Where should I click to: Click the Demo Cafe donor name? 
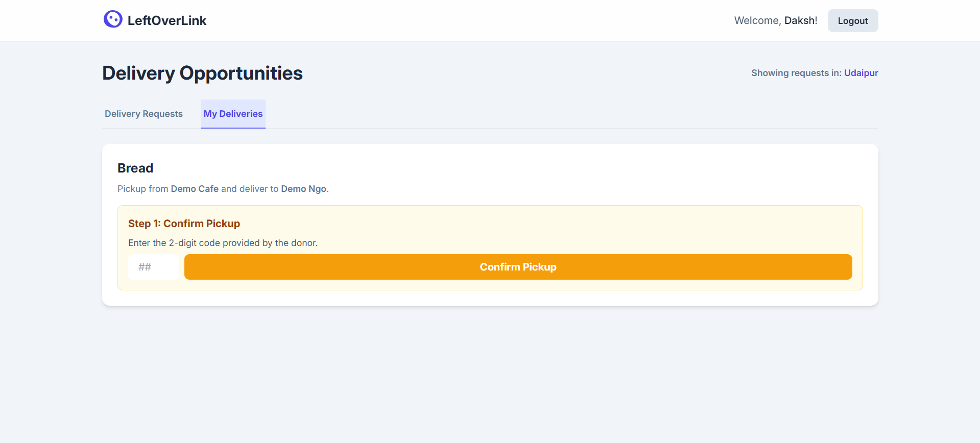click(x=195, y=189)
